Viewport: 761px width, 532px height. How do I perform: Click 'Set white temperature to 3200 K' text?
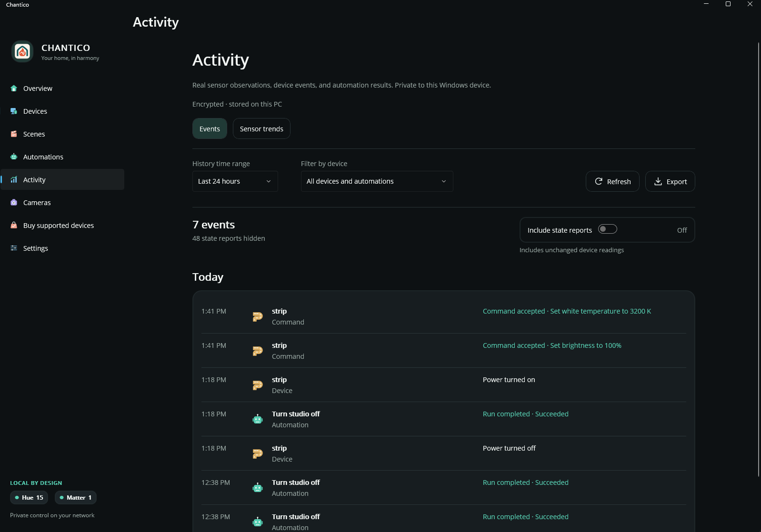coord(601,311)
